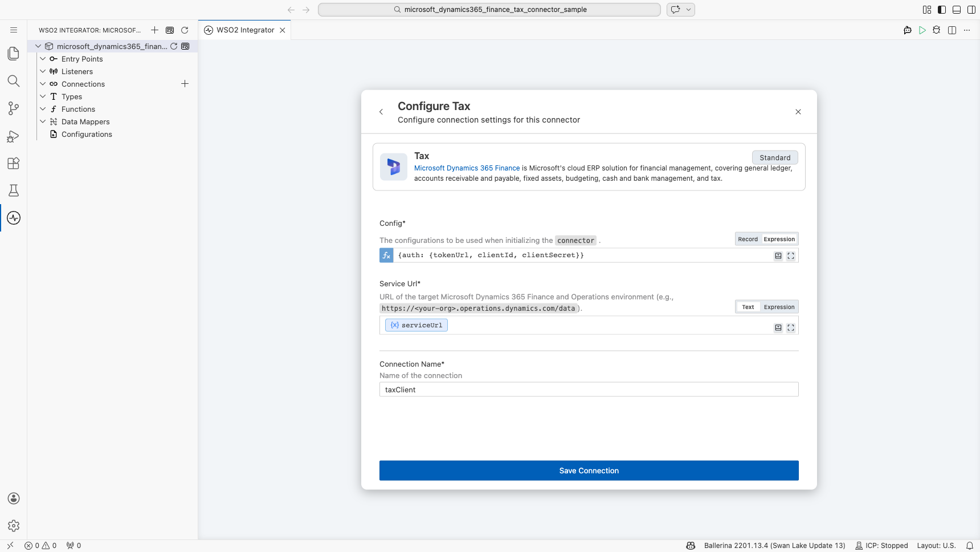Switch Service Url to Expression mode
Image resolution: width=980 pixels, height=552 pixels.
(779, 307)
